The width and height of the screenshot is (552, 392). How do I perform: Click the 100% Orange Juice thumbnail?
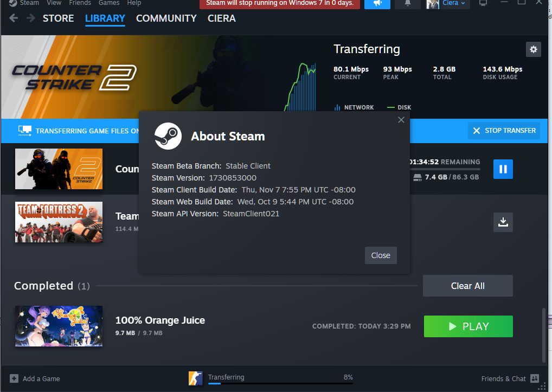click(x=58, y=326)
